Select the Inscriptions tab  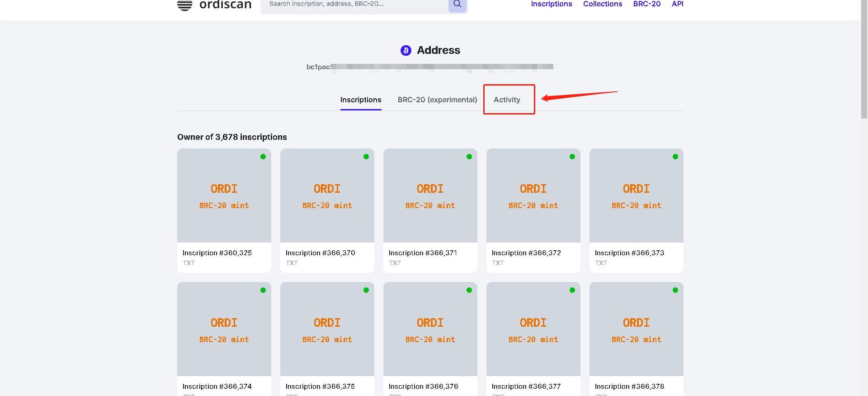coord(360,100)
